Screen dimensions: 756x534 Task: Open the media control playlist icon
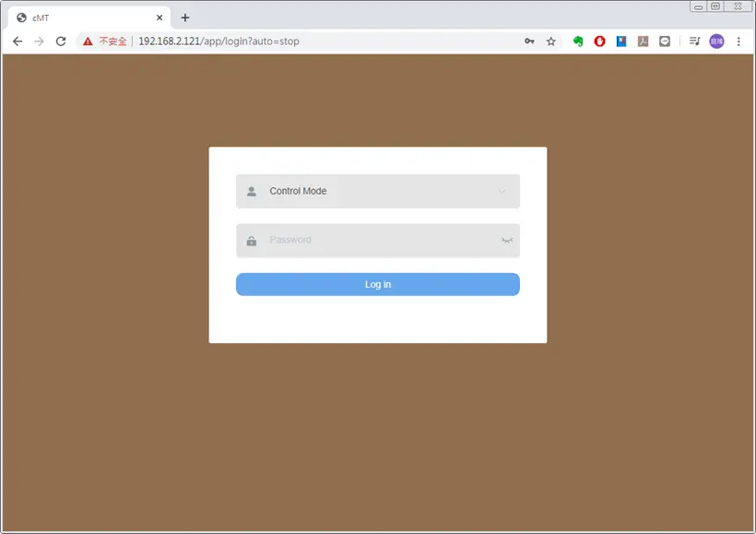[694, 42]
